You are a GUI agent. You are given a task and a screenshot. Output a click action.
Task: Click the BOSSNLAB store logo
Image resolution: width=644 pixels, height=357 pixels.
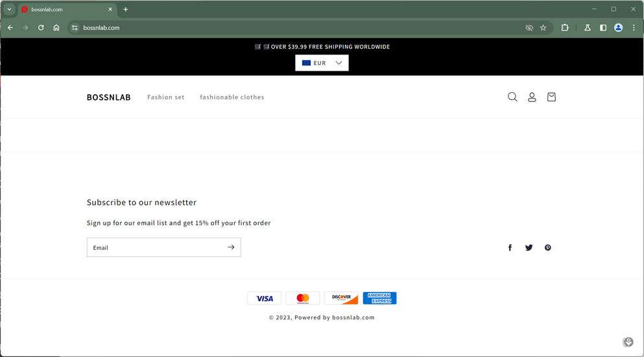coord(108,97)
